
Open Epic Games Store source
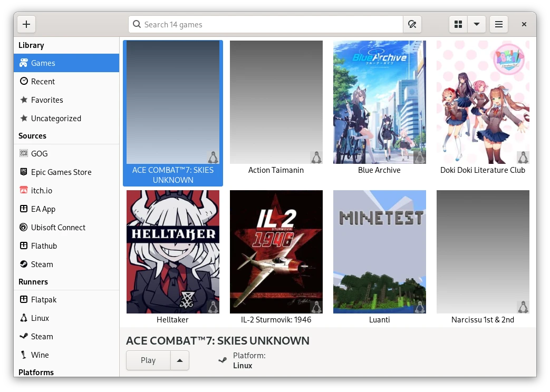click(x=61, y=172)
